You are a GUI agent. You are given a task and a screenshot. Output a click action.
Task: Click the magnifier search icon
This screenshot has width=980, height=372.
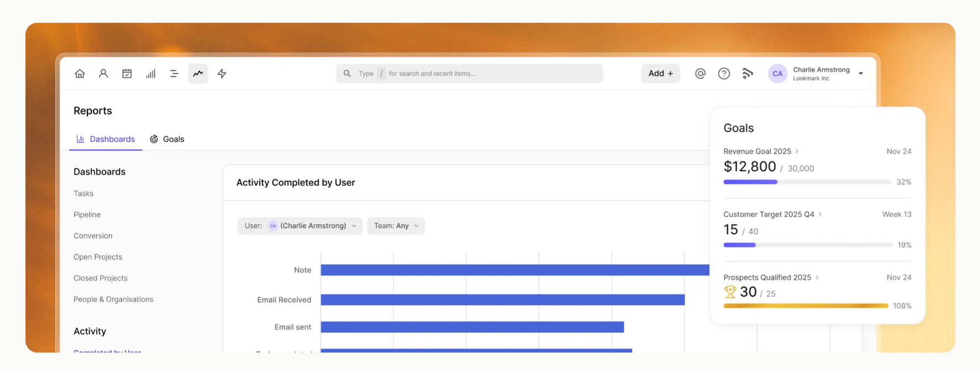tap(347, 74)
